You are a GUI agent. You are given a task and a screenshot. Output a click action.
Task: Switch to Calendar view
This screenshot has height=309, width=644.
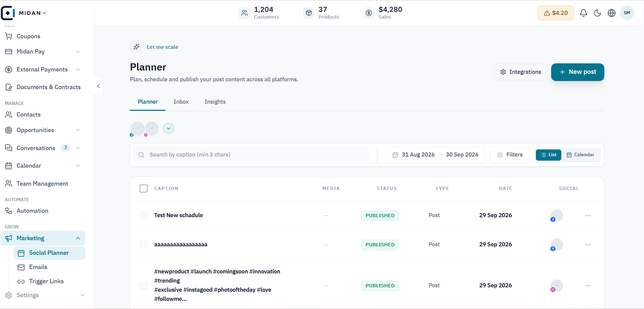click(580, 155)
